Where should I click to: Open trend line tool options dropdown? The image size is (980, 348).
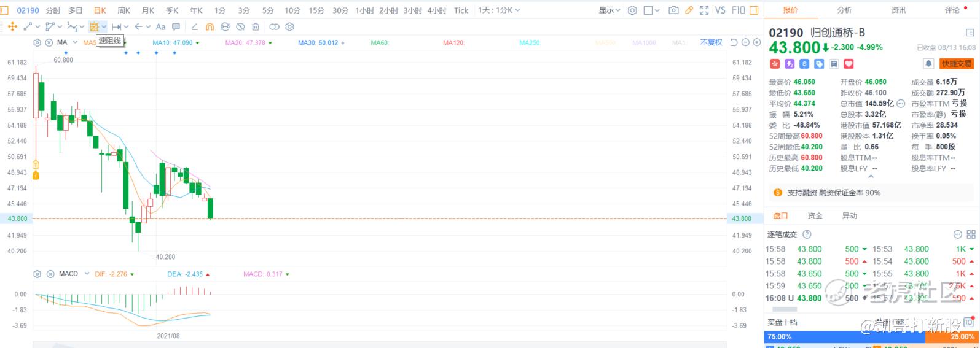38,27
